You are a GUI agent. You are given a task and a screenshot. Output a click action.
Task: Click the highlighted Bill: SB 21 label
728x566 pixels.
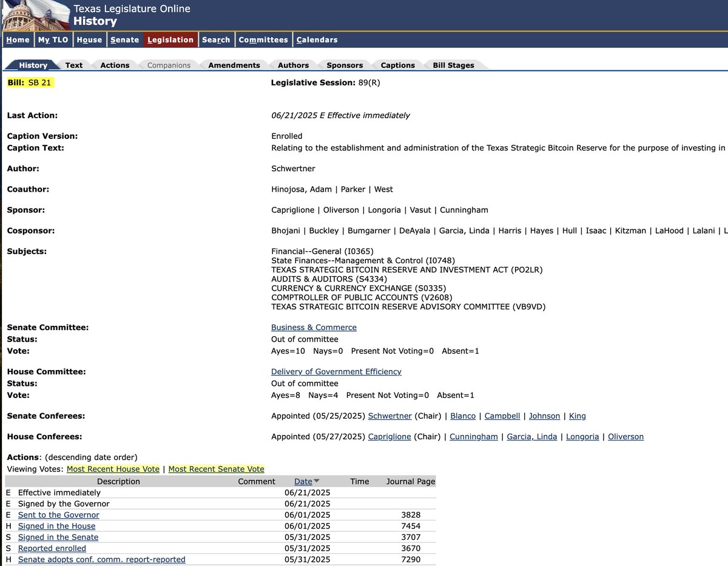pyautogui.click(x=29, y=83)
